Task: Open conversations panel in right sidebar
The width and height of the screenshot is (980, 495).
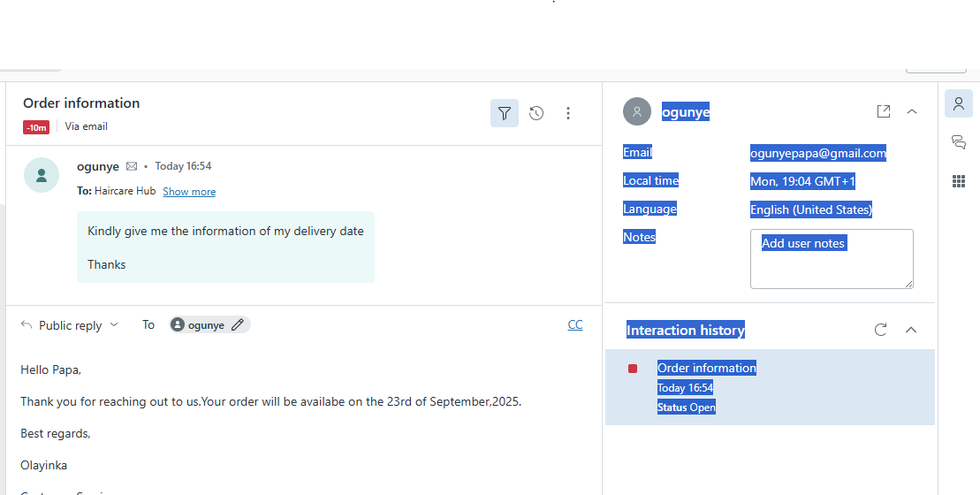Action: point(959,142)
